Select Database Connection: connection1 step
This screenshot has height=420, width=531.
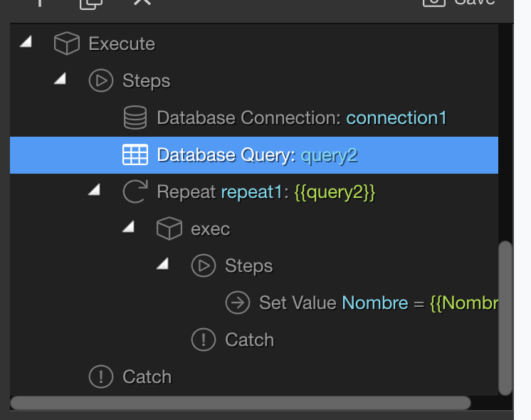pos(254,118)
